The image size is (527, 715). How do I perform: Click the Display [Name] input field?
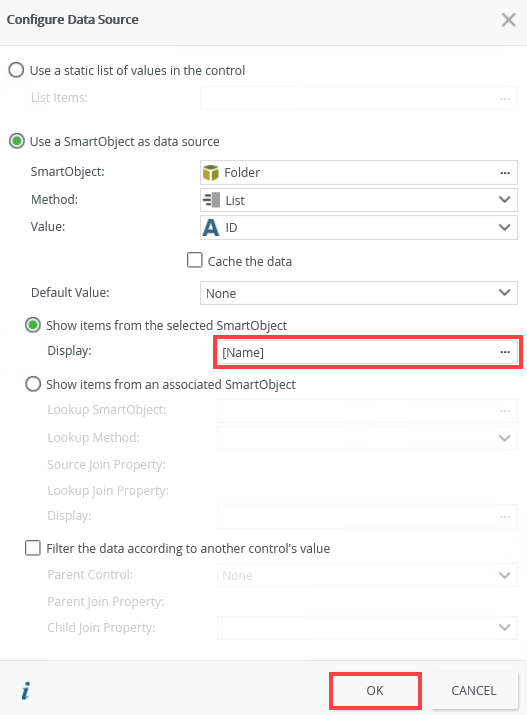pyautogui.click(x=367, y=352)
